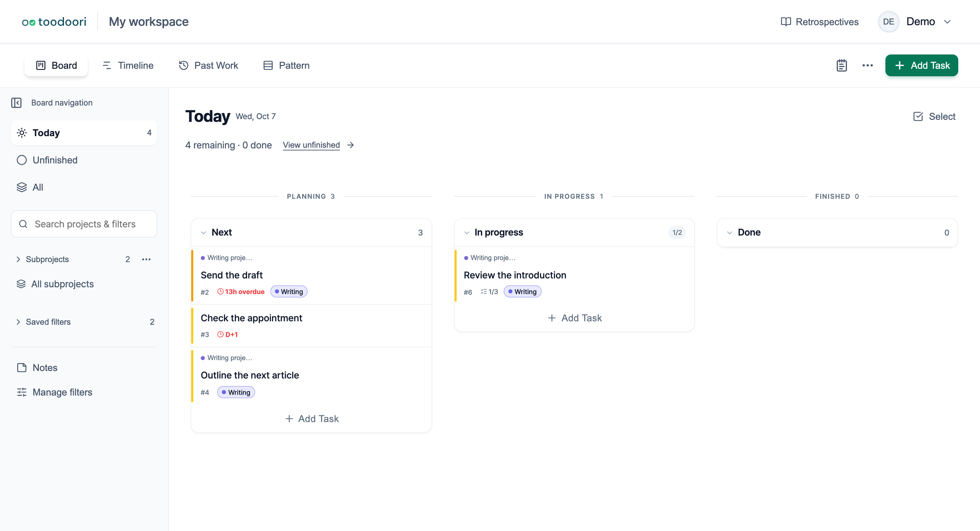Viewport: 980px width, 531px height.
Task: Click the arrow next to View unfinished
Action: coord(351,145)
